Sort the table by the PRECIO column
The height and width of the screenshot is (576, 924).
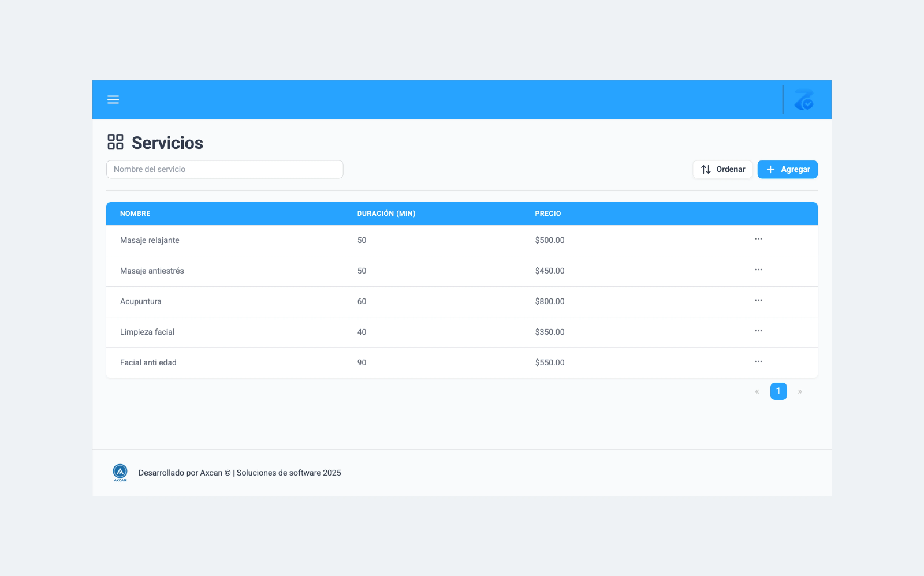tap(548, 213)
